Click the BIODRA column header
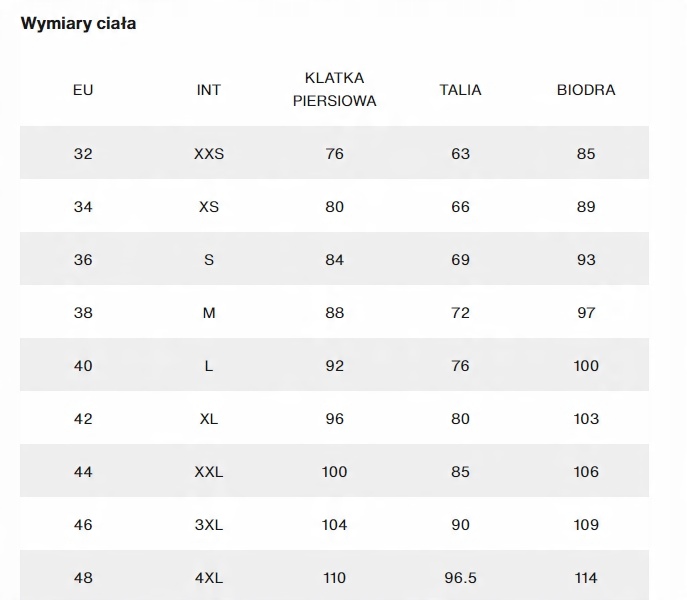The height and width of the screenshot is (600, 687). [x=586, y=90]
